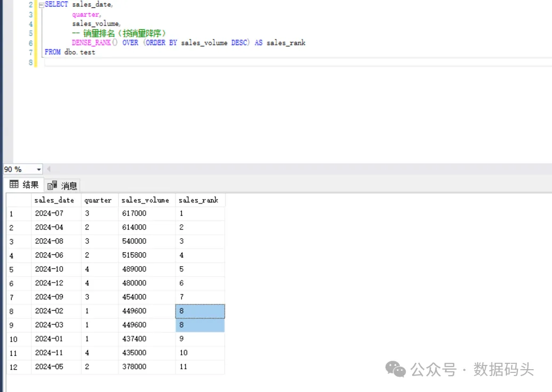Image resolution: width=552 pixels, height=392 pixels.
Task: Click the 2024-09 sales_date cell
Action: point(56,297)
